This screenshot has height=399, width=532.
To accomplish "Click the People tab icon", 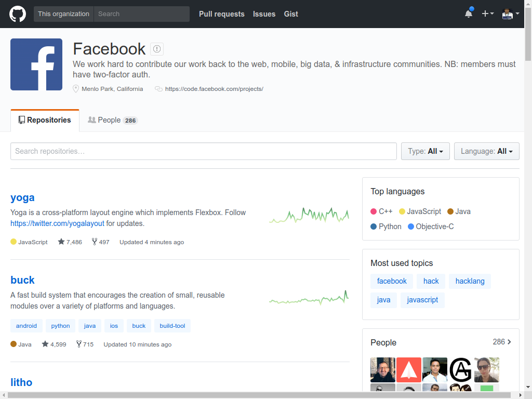I will point(91,120).
